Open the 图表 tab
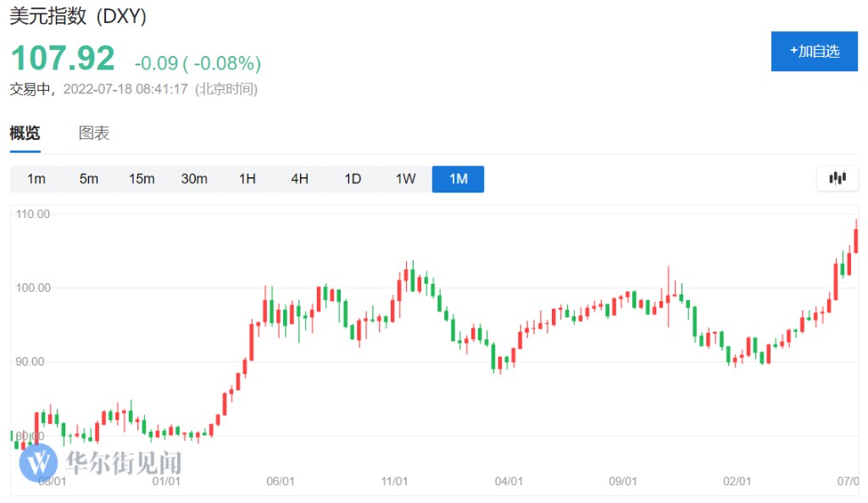 (x=94, y=133)
